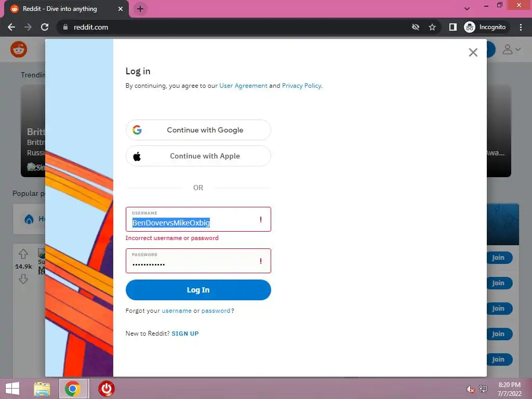This screenshot has width=532, height=399.
Task: Close the Reddit browser tab
Action: pos(121,9)
